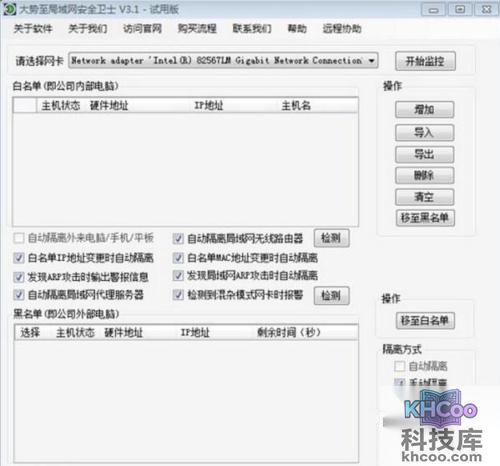Toggle 自动隔离局域网代理服务器 checkbox
The height and width of the screenshot is (466, 500).
click(x=19, y=295)
